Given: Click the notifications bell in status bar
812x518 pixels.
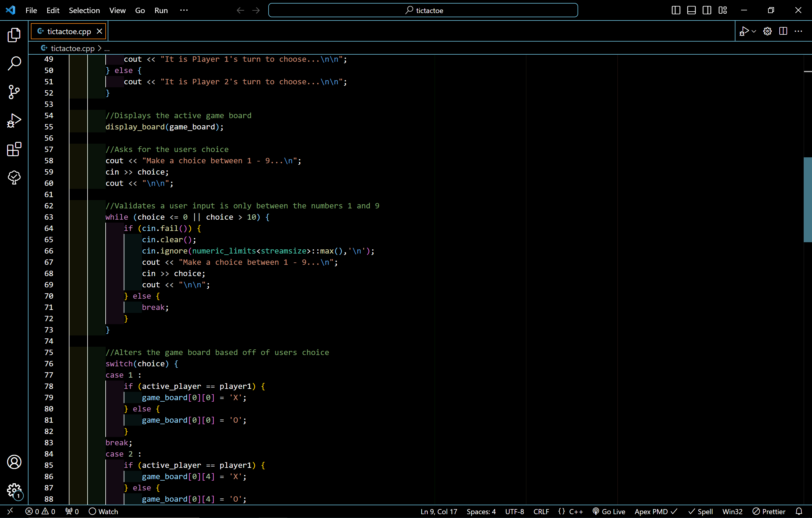Looking at the screenshot, I should click(x=800, y=511).
